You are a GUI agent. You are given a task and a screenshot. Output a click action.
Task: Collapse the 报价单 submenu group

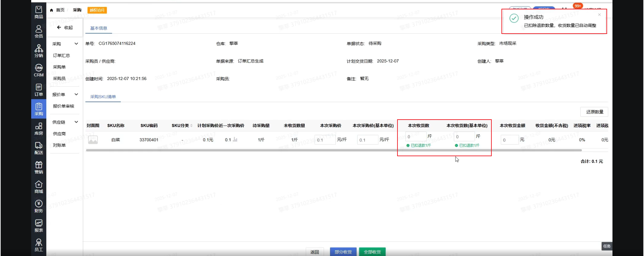(76, 95)
